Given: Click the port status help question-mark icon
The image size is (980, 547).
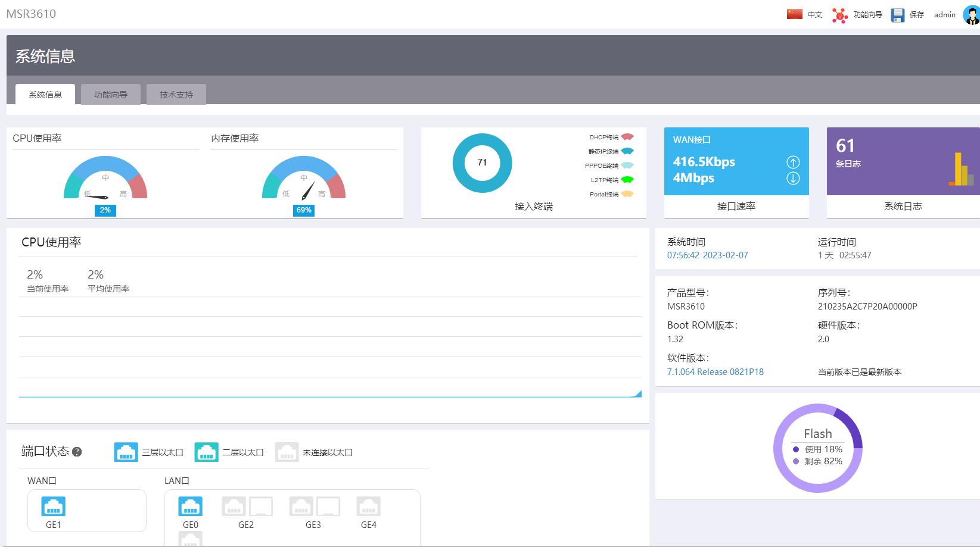Looking at the screenshot, I should 77,452.
